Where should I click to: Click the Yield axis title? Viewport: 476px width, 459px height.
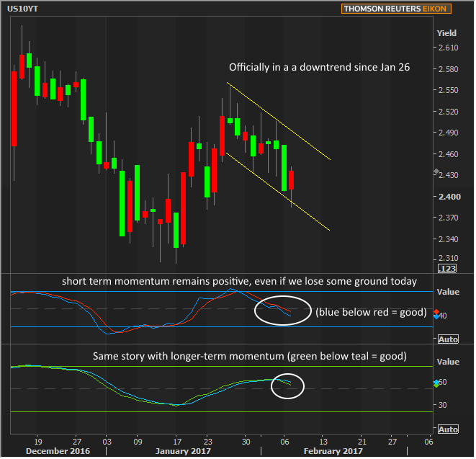446,33
